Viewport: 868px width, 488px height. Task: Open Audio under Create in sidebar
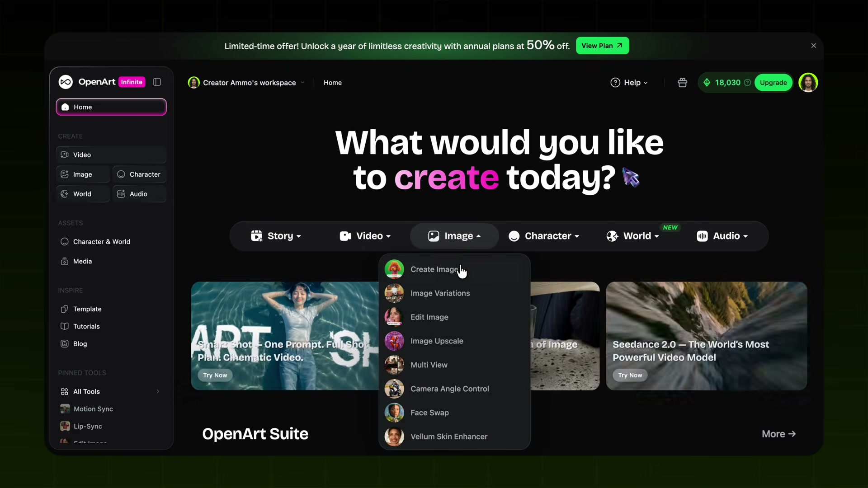(139, 194)
